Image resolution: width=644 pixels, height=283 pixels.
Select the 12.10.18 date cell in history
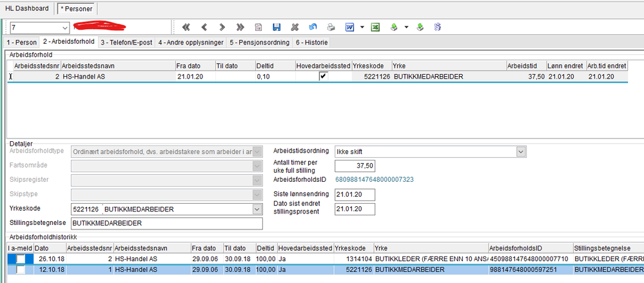(x=50, y=270)
